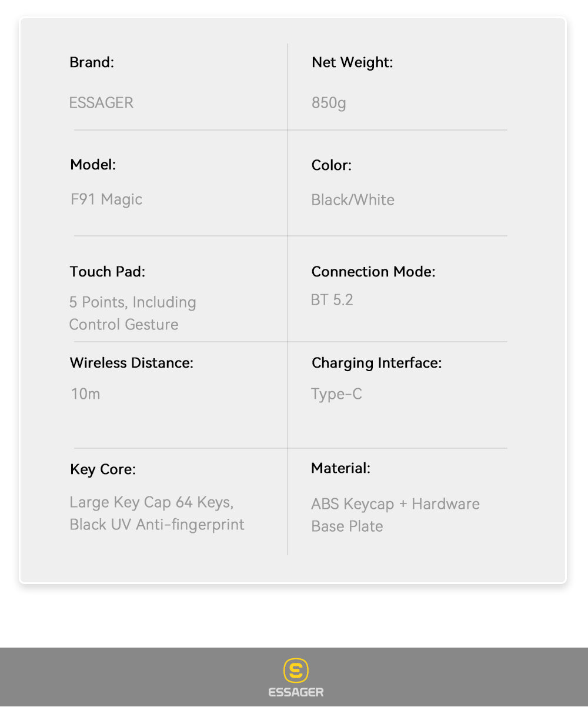
Task: Select the 850g weight value
Action: click(x=329, y=103)
